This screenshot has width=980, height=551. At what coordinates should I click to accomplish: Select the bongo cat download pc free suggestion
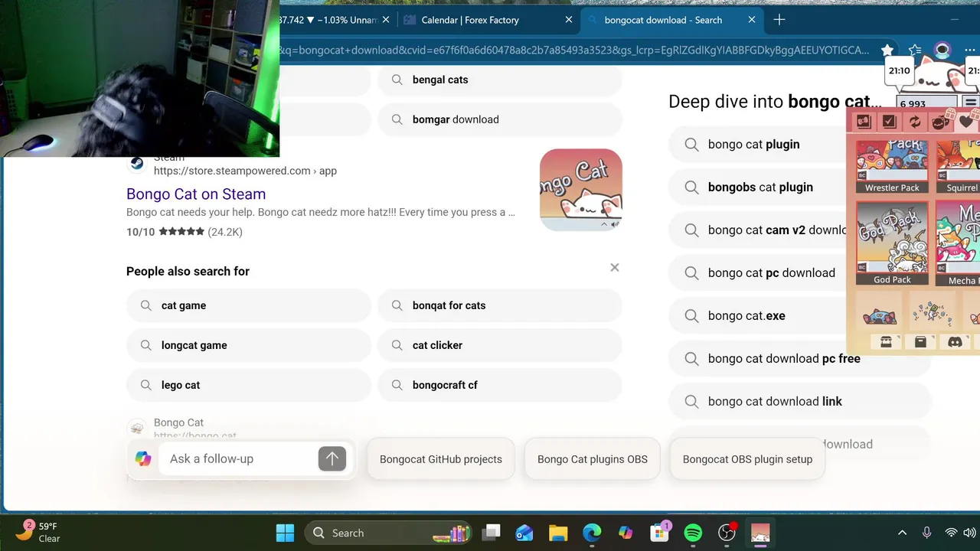tap(800, 358)
